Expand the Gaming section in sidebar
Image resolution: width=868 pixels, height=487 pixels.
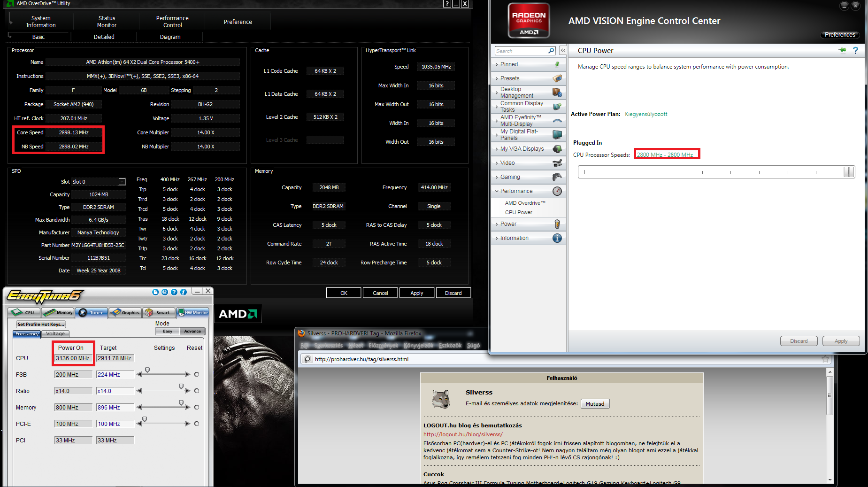528,177
